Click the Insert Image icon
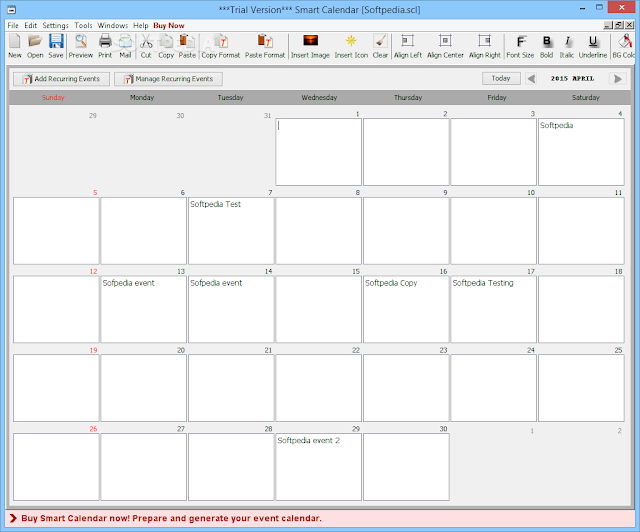This screenshot has width=640, height=532. click(x=310, y=46)
